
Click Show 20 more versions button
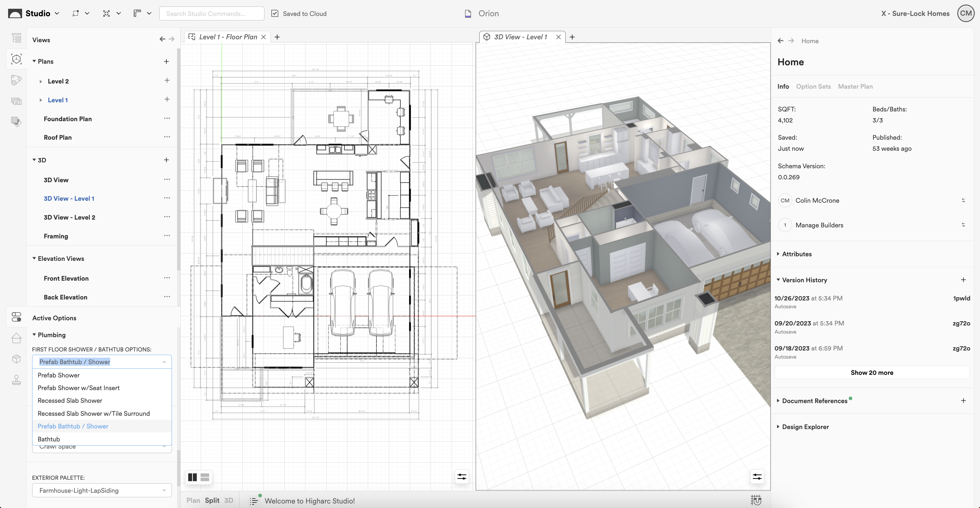tap(871, 373)
